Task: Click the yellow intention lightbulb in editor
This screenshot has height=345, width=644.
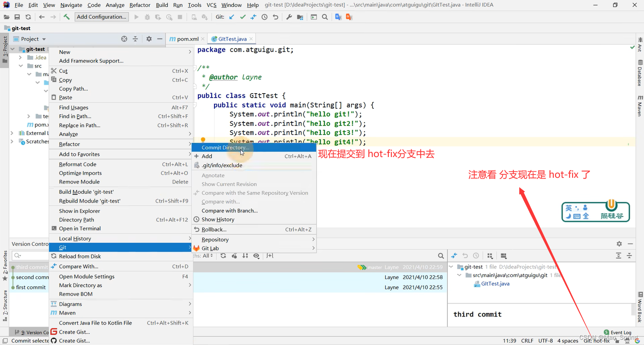Action: coord(203,140)
